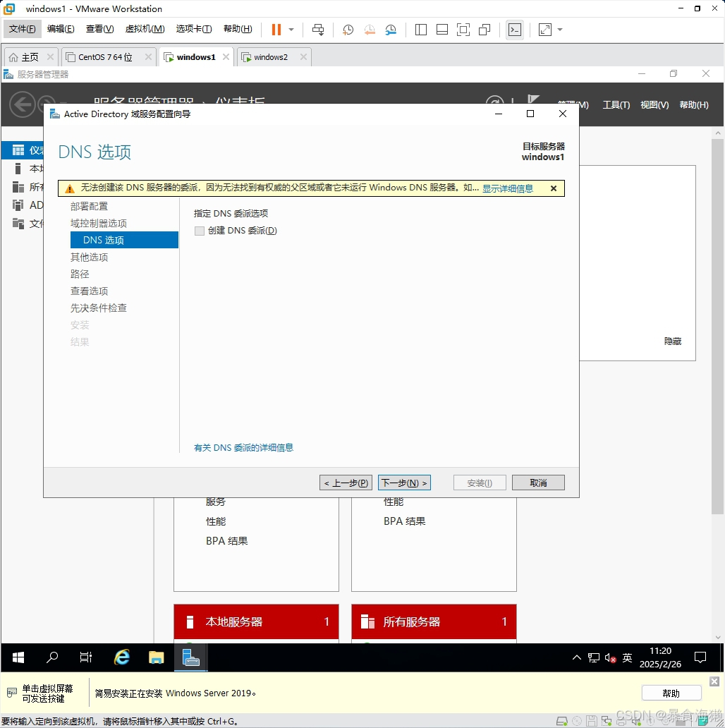725x728 pixels.
Task: Open the 选项卡(T) menu
Action: (x=194, y=29)
